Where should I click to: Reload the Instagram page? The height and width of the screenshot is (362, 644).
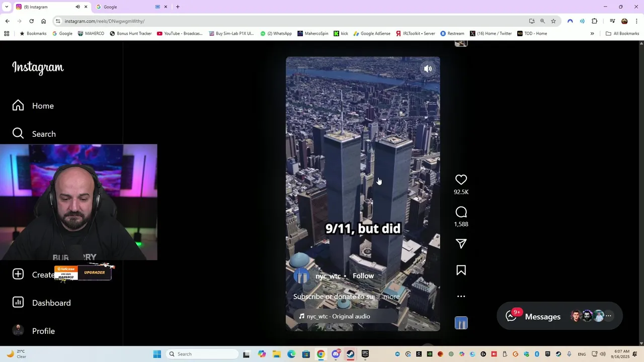(31, 21)
